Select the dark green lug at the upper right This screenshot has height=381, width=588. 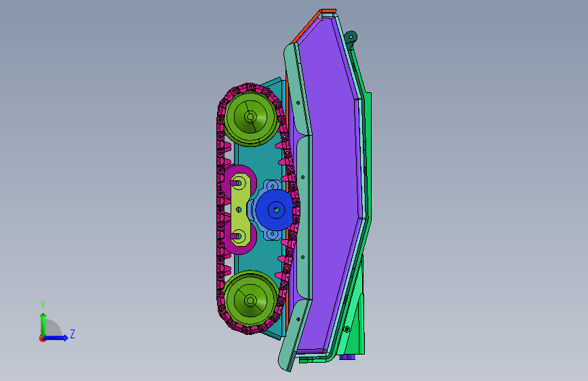pyautogui.click(x=351, y=37)
